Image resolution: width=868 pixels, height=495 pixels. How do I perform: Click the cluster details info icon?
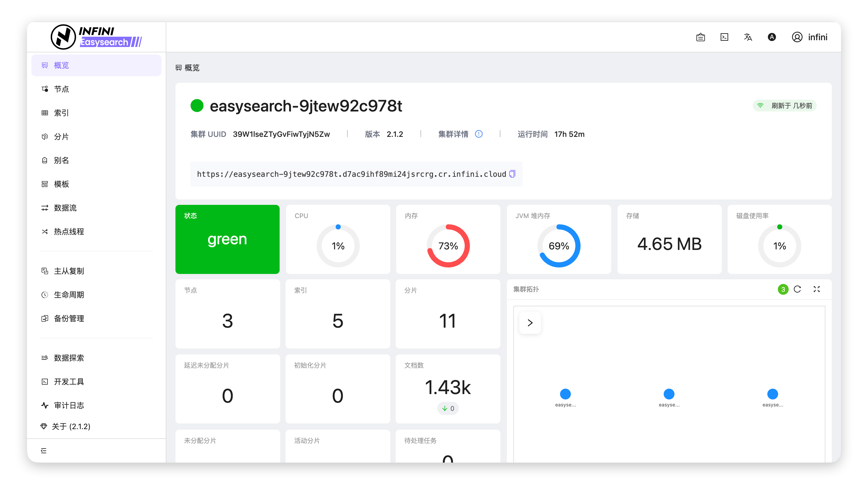click(479, 134)
